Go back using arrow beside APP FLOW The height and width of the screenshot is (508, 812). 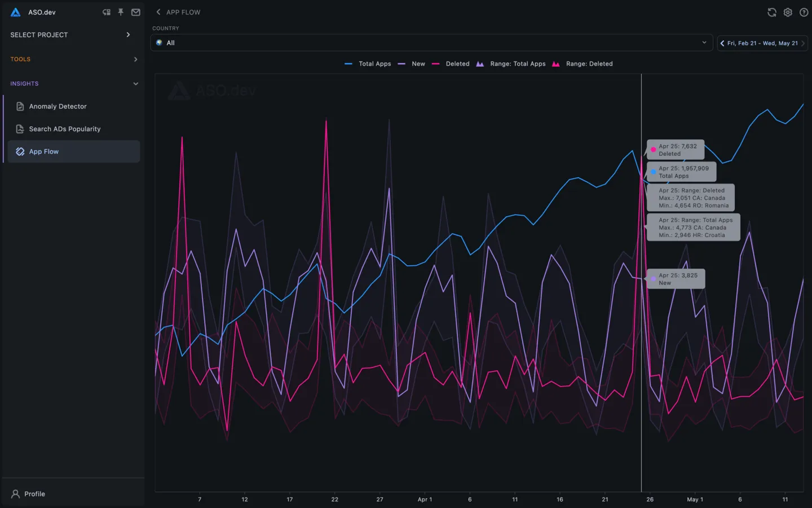pos(158,12)
